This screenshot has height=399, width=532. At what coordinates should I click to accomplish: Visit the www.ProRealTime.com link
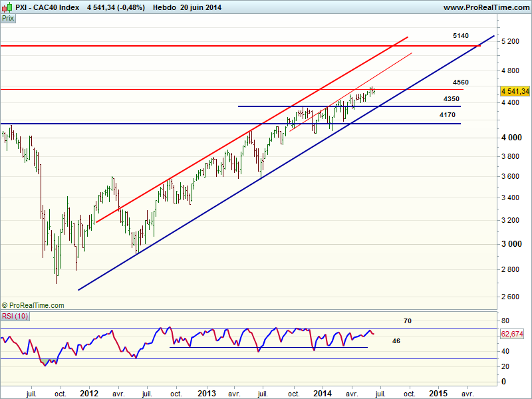click(485, 7)
